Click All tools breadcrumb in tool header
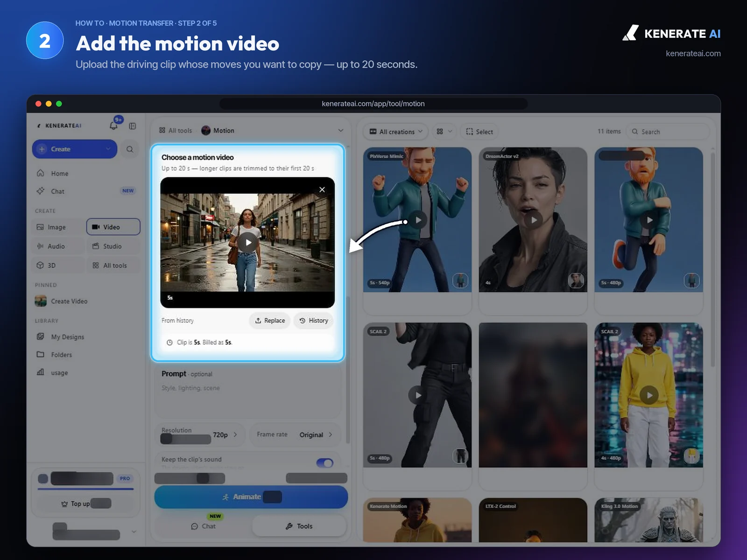Image resolution: width=747 pixels, height=560 pixels. (176, 131)
